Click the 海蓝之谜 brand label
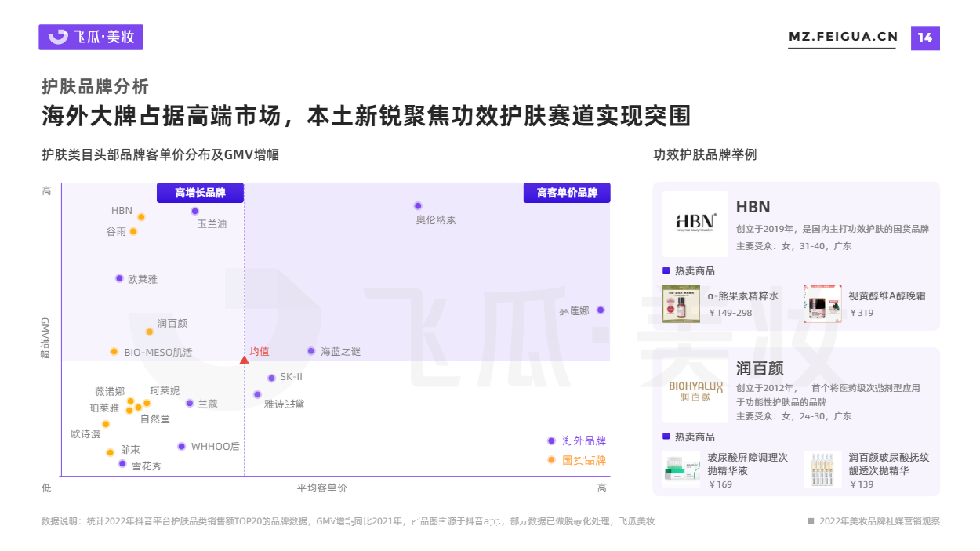Screen dimensions: 980x551 (341, 352)
